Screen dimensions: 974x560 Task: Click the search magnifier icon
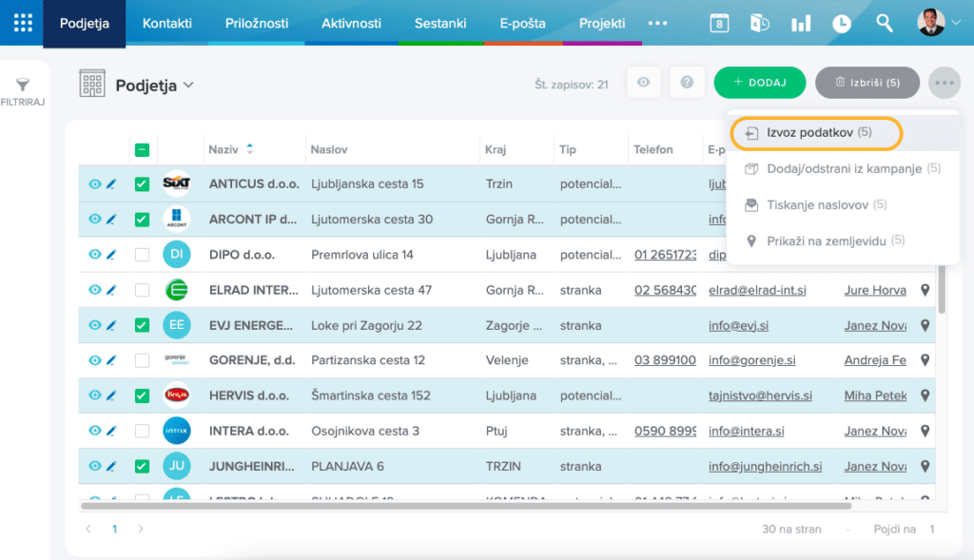pyautogui.click(x=885, y=24)
